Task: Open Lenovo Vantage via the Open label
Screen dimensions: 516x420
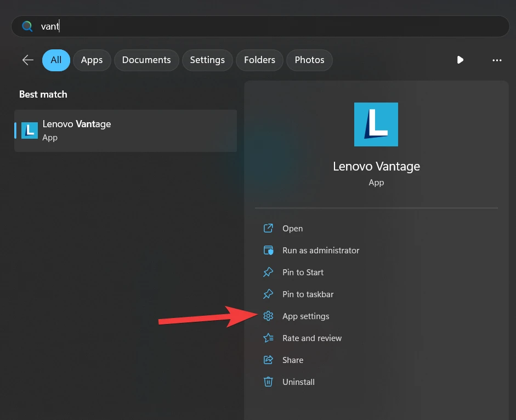Action: click(293, 229)
